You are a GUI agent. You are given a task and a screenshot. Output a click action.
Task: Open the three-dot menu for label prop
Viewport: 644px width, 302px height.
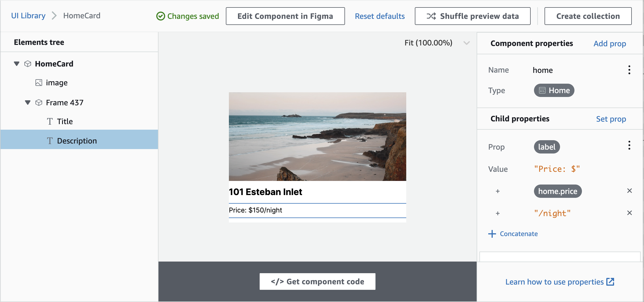[629, 145]
